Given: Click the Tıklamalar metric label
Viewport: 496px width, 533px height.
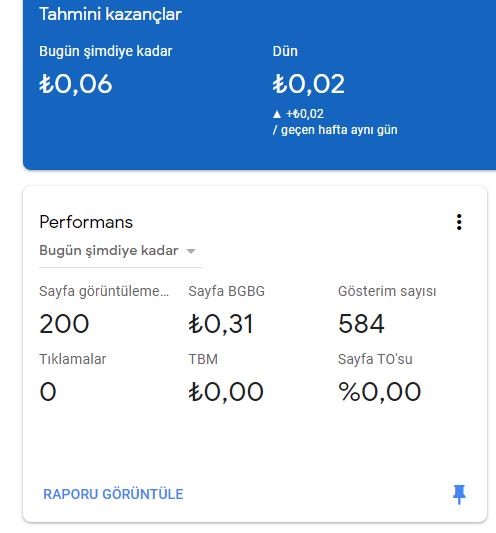Looking at the screenshot, I should [x=73, y=359].
